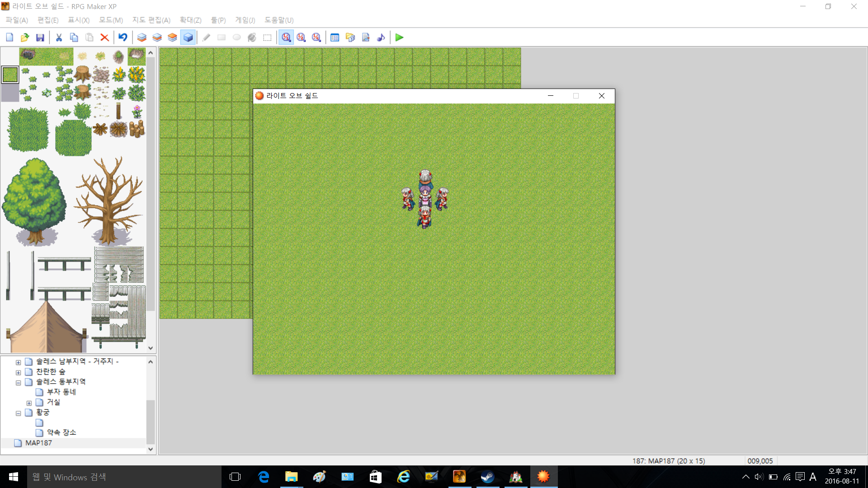Open the 툴(P) menu

pyautogui.click(x=218, y=20)
